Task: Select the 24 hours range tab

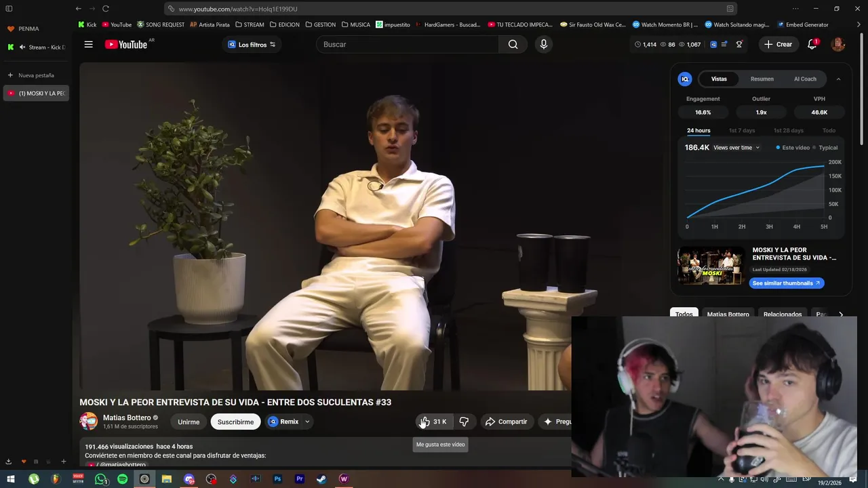Action: 698,131
